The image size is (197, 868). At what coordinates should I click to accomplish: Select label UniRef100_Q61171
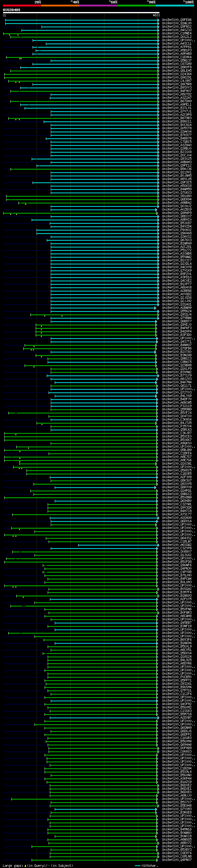(x=176, y=386)
